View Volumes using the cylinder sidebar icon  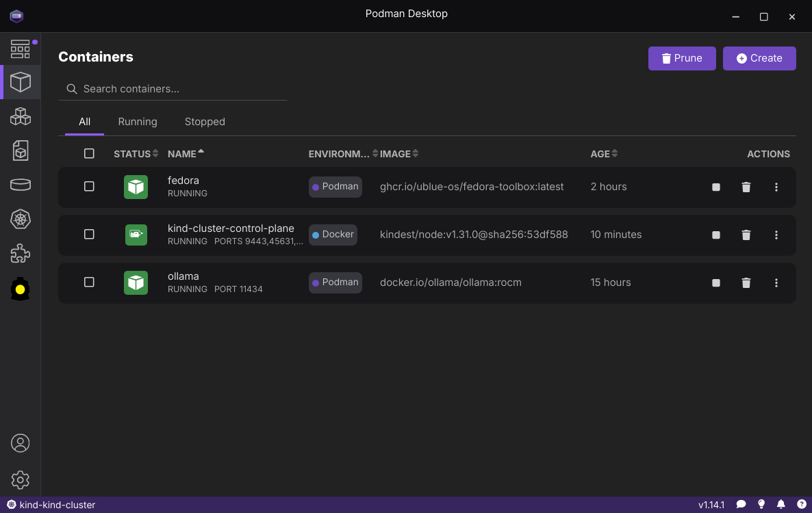21,185
